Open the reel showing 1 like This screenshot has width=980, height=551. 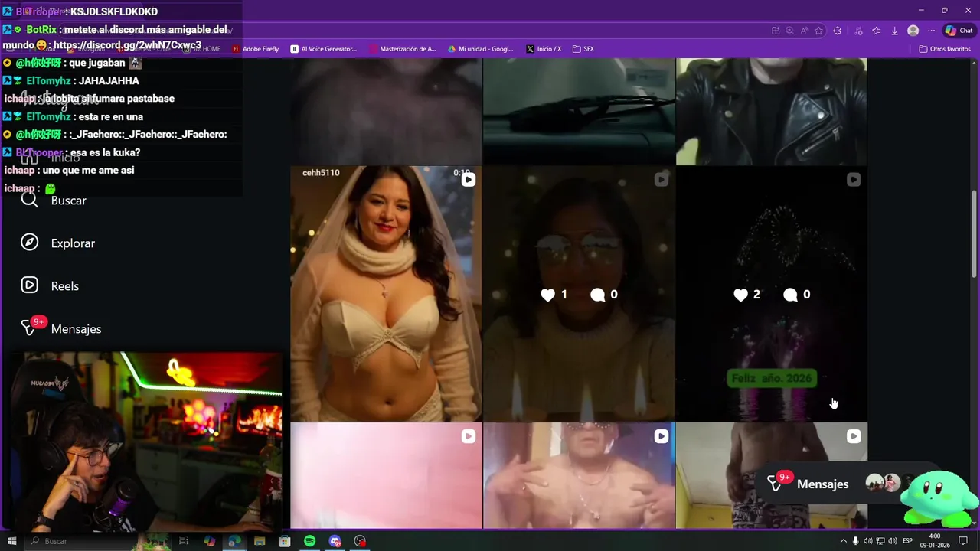(579, 294)
